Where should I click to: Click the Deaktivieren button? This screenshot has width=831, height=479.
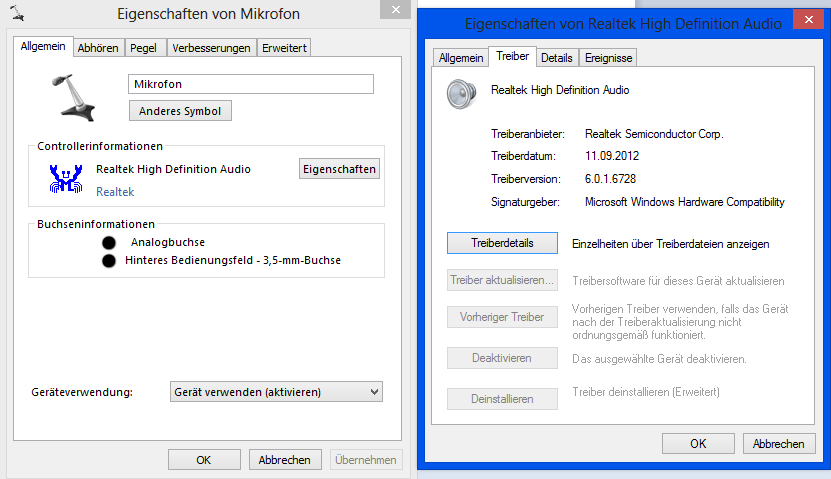[x=502, y=358]
